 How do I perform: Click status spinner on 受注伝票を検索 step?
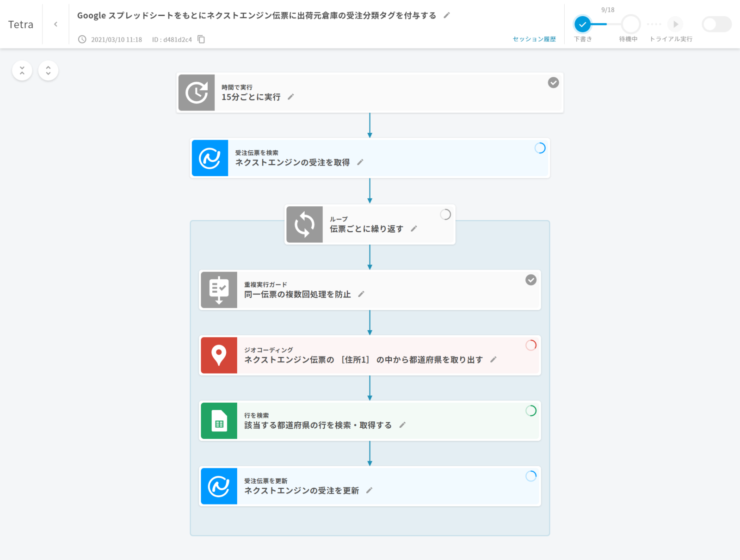click(540, 148)
